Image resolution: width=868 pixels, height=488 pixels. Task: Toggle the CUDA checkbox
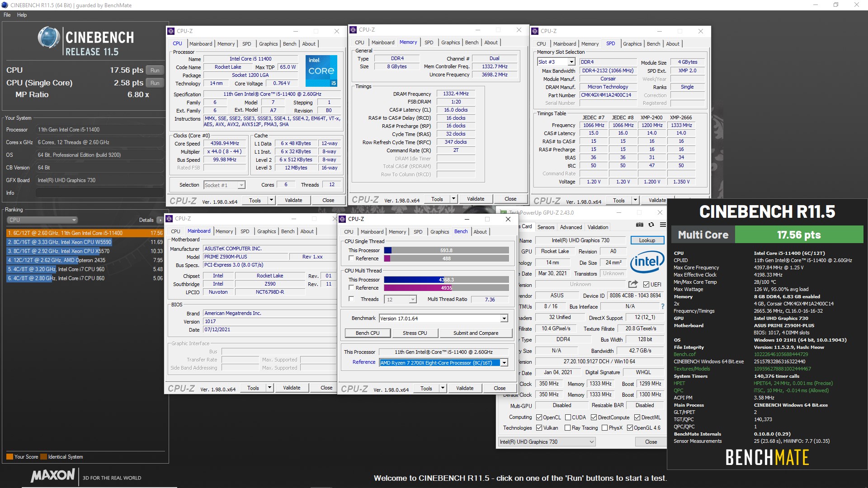(568, 418)
